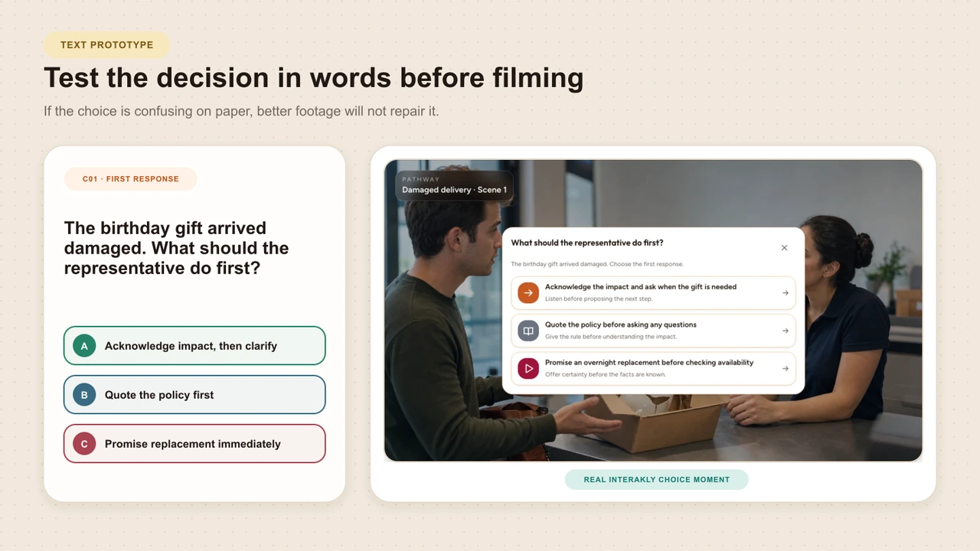Click the orange arrow icon on Acknowledge option
This screenshot has width=980, height=551.
[x=528, y=292]
